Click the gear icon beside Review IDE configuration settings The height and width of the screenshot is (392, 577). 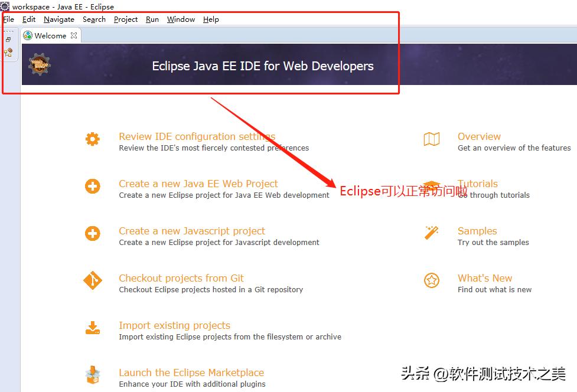(92, 139)
